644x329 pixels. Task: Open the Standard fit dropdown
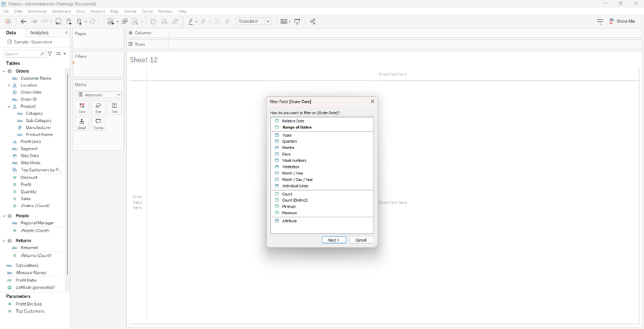254,22
